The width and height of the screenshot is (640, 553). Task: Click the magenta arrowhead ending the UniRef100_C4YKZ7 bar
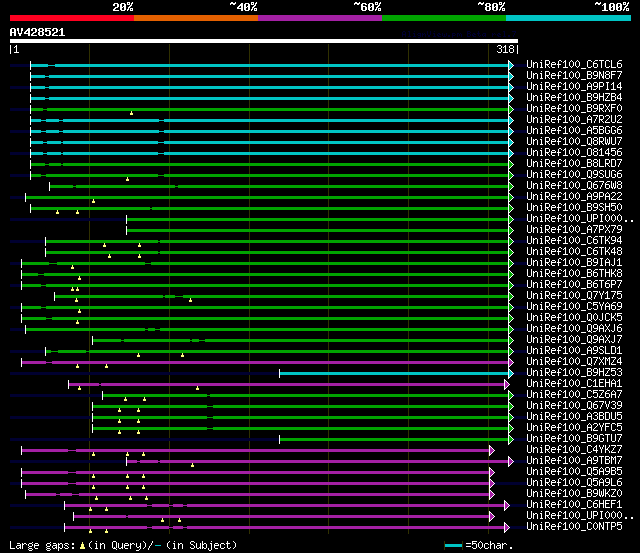(492, 450)
